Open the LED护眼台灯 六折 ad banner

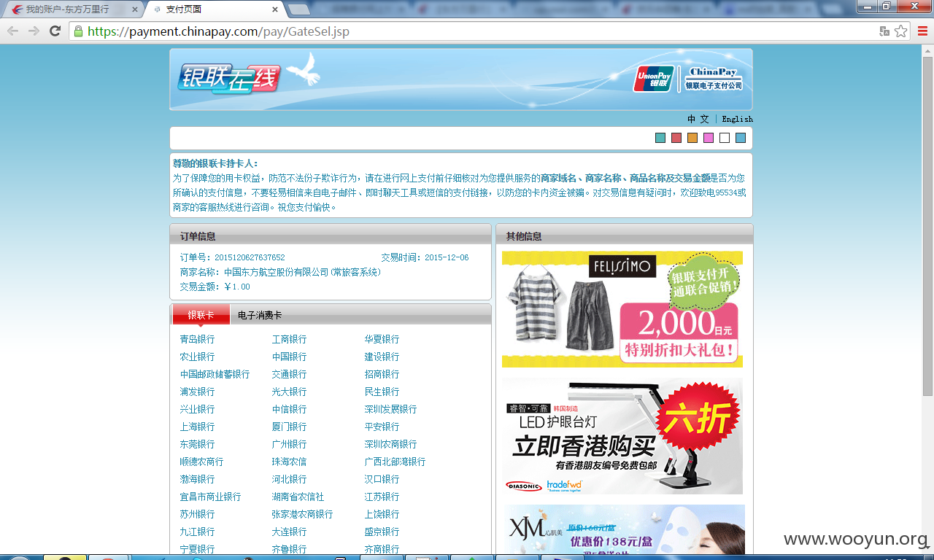pyautogui.click(x=622, y=436)
